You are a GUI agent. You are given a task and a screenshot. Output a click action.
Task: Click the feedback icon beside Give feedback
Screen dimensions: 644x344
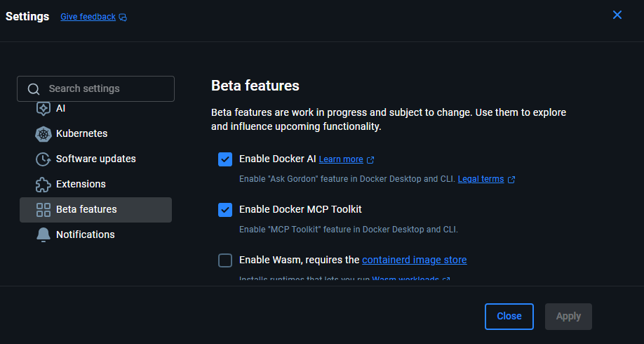pos(123,18)
